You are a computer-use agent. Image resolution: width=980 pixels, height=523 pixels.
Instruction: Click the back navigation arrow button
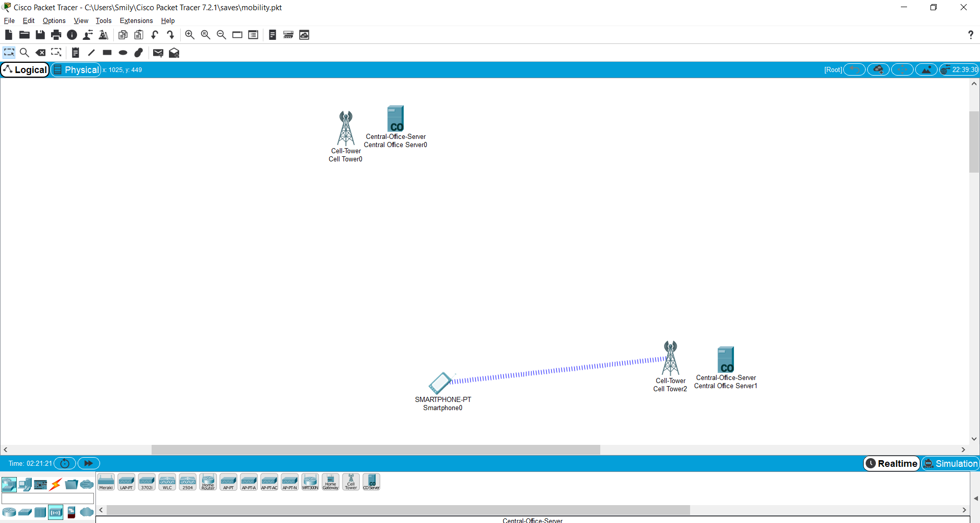click(x=854, y=69)
